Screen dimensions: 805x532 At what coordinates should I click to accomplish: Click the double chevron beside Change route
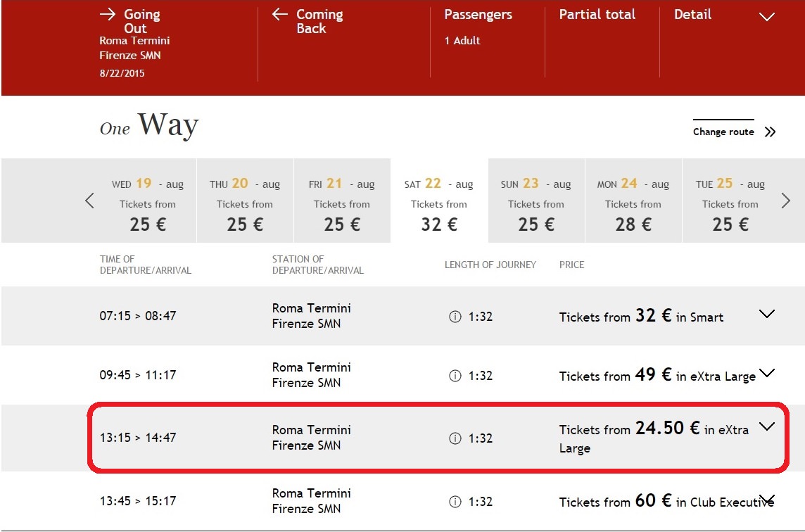tap(770, 132)
